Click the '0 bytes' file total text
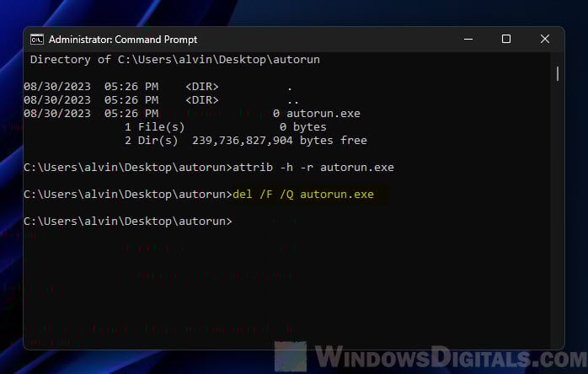The image size is (588, 374). (x=302, y=127)
